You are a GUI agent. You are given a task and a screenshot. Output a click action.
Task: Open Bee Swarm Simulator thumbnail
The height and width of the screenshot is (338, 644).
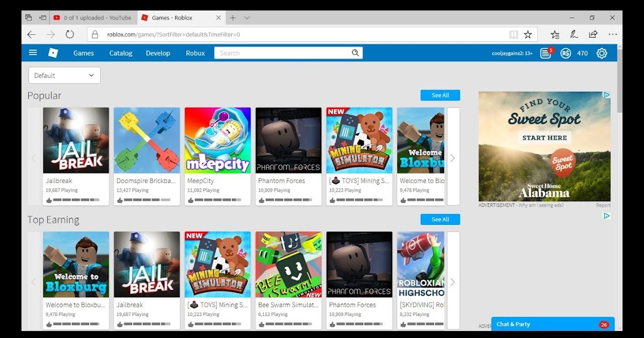[x=289, y=264]
